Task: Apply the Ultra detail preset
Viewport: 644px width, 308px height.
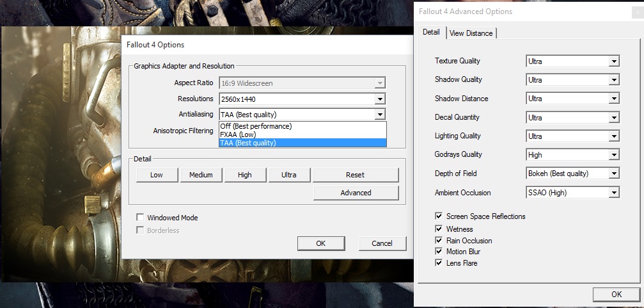Action: coord(288,175)
